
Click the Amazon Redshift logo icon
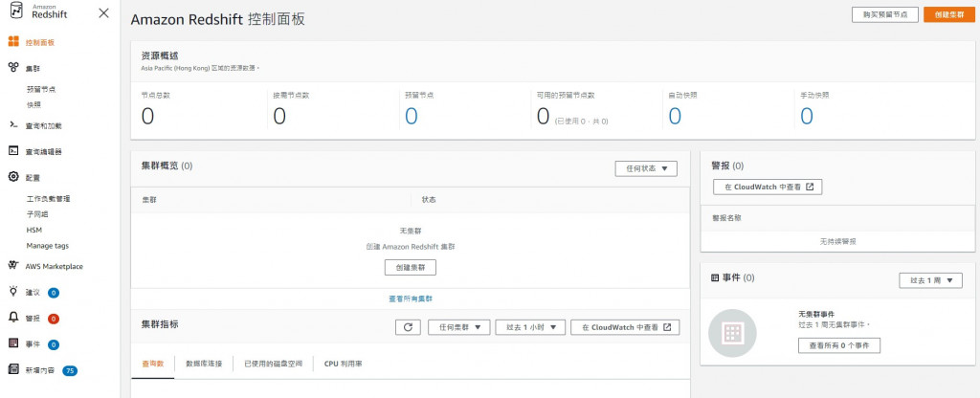16,11
